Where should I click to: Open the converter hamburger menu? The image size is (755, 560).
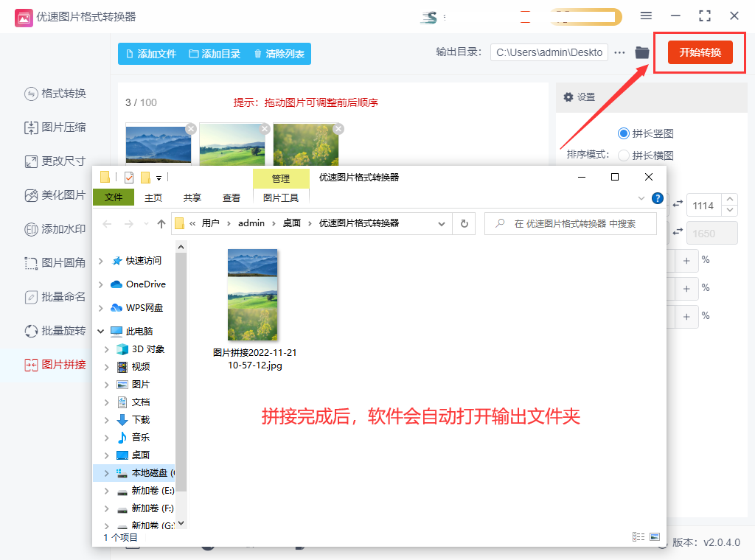point(646,16)
